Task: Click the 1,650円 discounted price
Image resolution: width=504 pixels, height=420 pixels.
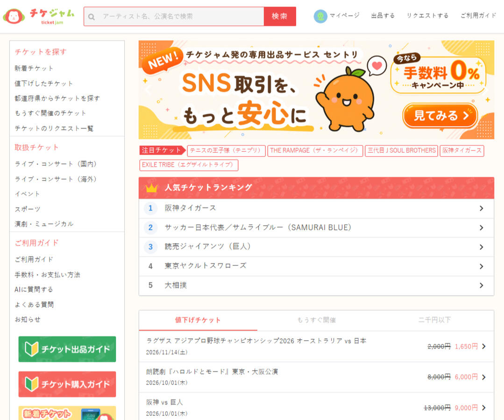Action: click(466, 346)
